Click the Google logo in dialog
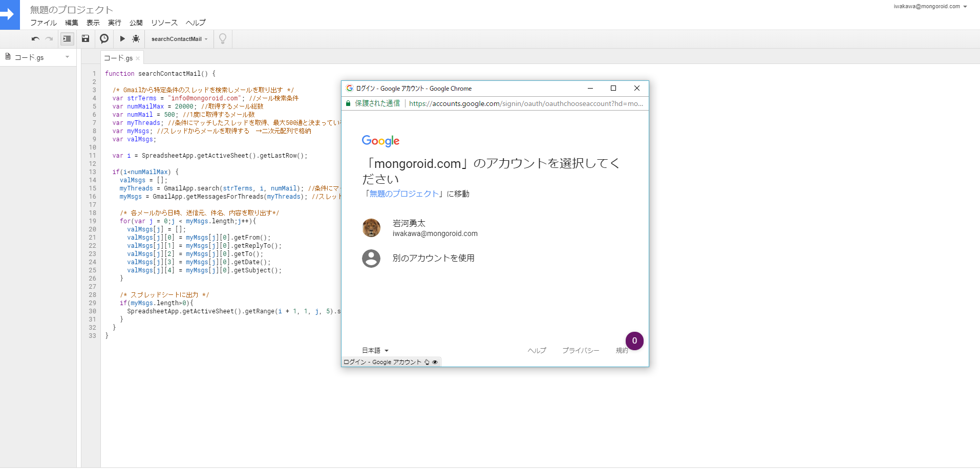 click(380, 141)
